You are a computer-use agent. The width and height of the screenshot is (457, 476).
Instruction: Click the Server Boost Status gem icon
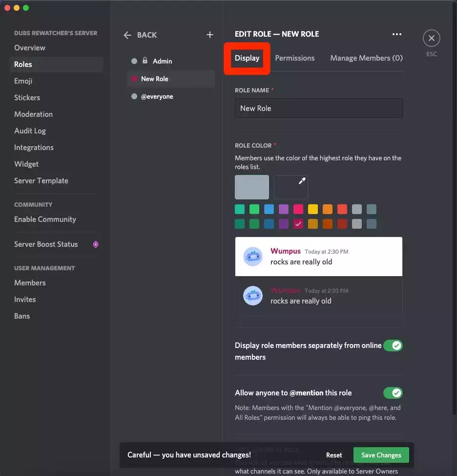96,244
